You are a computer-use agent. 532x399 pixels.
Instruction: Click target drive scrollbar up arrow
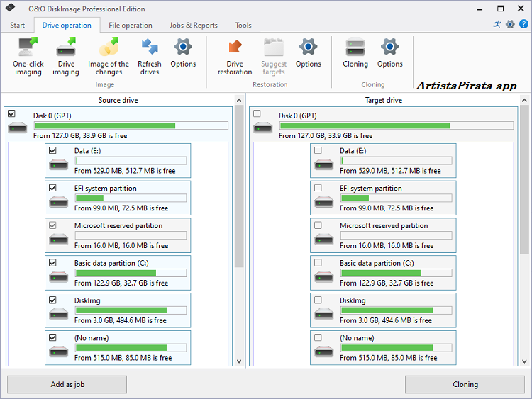coord(524,100)
